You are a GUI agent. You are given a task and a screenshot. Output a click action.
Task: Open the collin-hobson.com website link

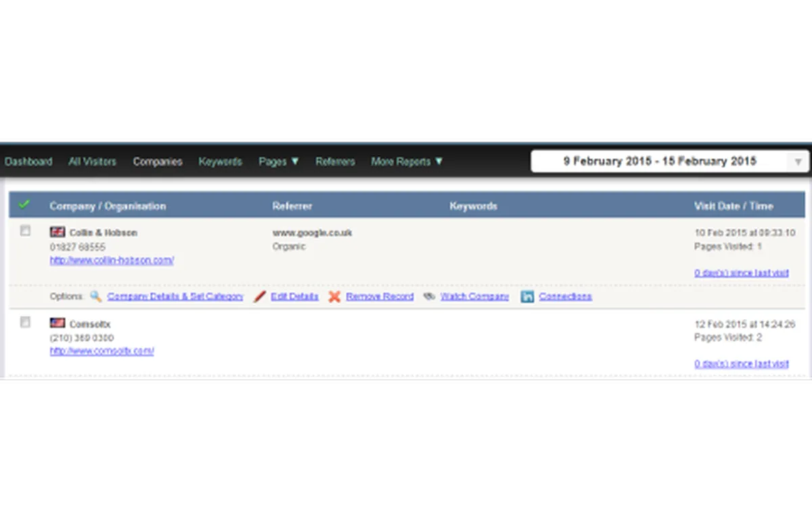112,260
